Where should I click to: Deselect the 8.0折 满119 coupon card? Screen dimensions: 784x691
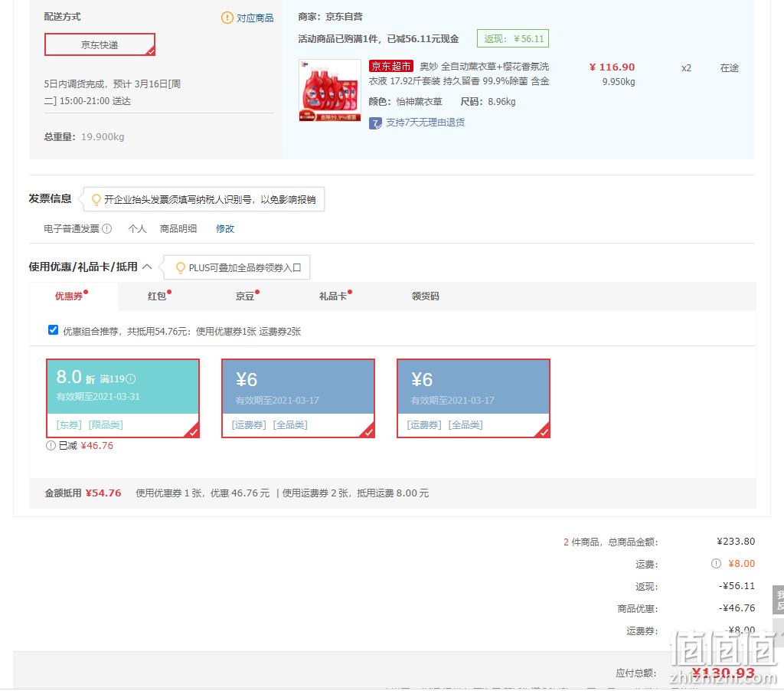123,398
